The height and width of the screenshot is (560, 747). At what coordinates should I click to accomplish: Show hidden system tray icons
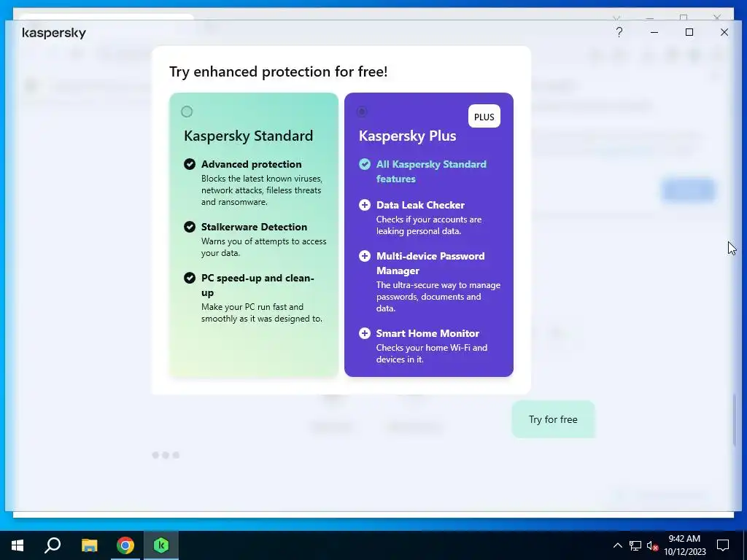click(617, 545)
